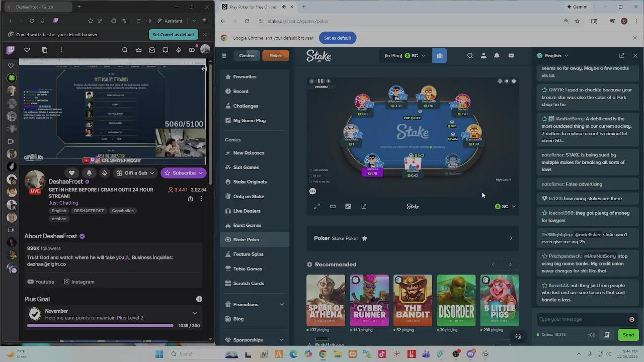This screenshot has width=644, height=362.
Task: Open the Stake wallet button
Action: pos(440,56)
